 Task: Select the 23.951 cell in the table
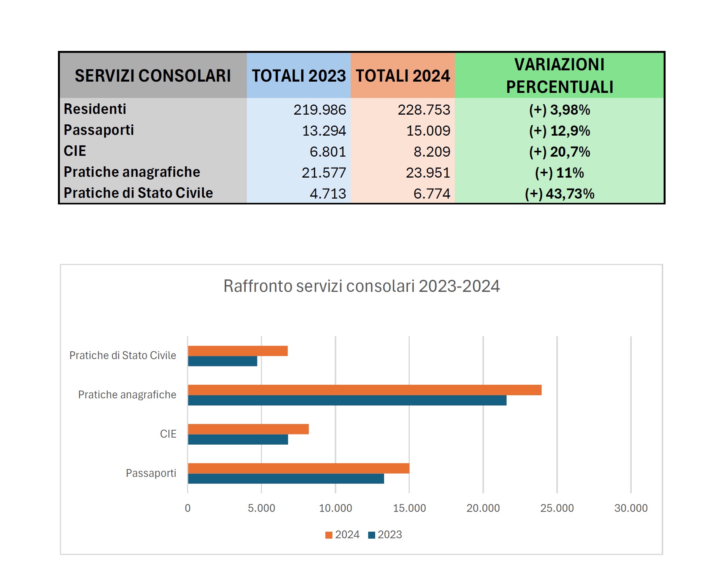[428, 173]
